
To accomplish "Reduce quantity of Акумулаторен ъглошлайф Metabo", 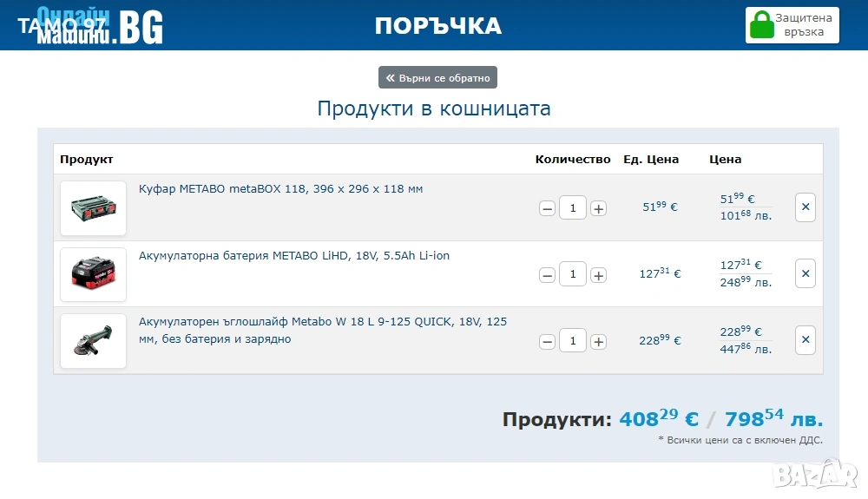I will pos(547,341).
